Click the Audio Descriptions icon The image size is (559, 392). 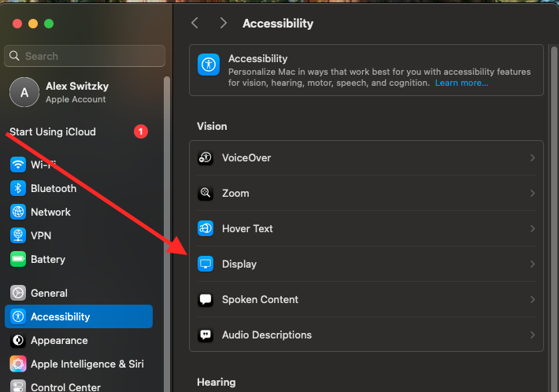(205, 335)
